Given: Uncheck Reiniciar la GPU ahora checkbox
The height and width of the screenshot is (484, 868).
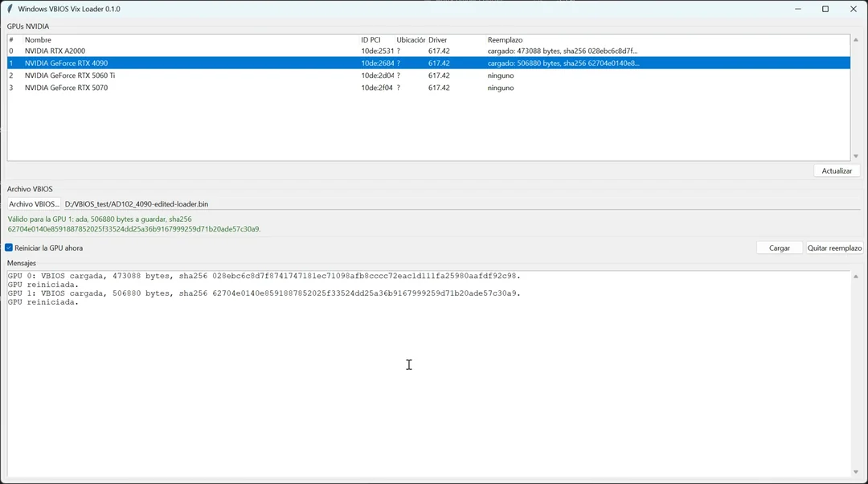Looking at the screenshot, I should (9, 248).
